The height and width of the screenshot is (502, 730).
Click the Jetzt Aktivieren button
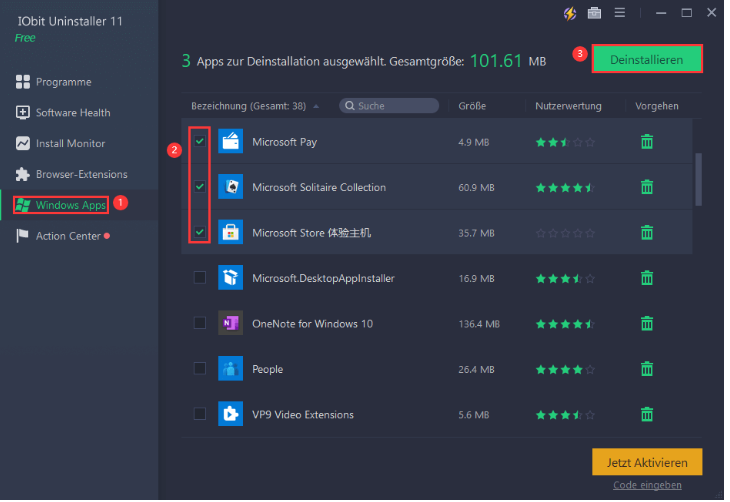[x=647, y=462]
